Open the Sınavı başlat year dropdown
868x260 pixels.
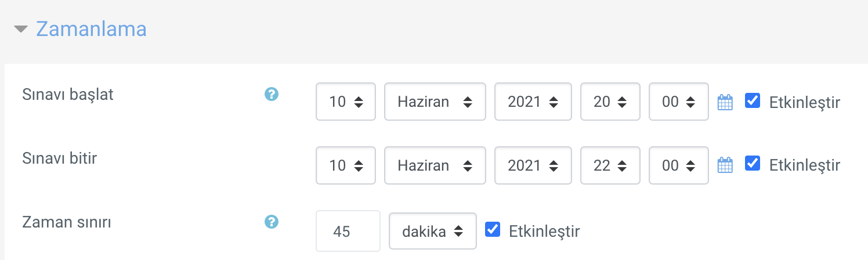coord(533,102)
